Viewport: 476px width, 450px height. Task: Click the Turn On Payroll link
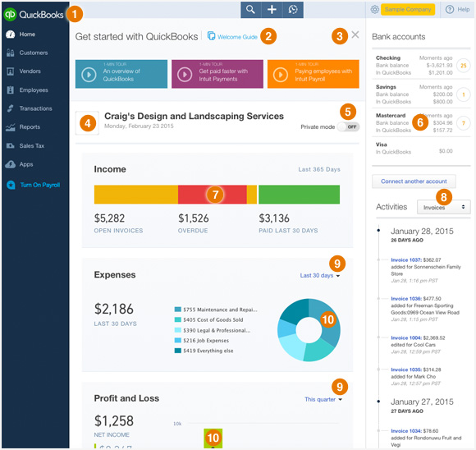click(40, 185)
